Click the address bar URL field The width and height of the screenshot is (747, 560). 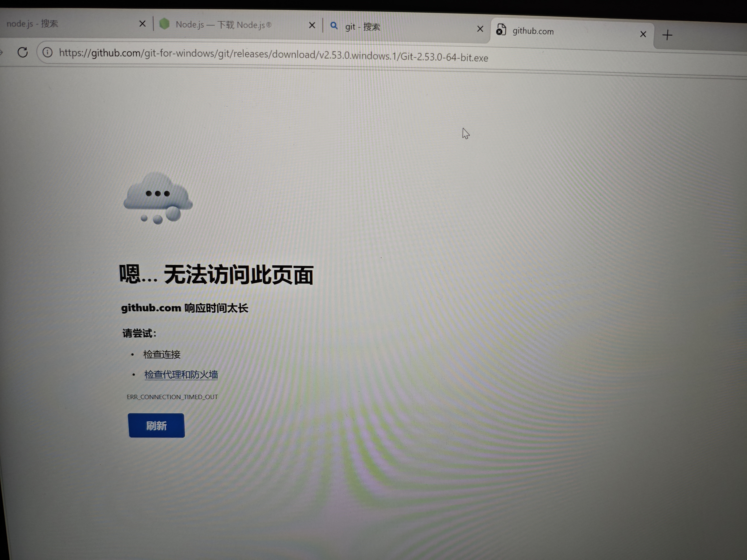coord(273,55)
